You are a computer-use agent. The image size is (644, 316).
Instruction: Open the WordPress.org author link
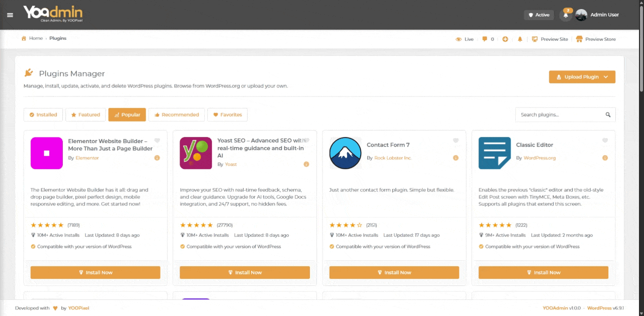tap(540, 158)
